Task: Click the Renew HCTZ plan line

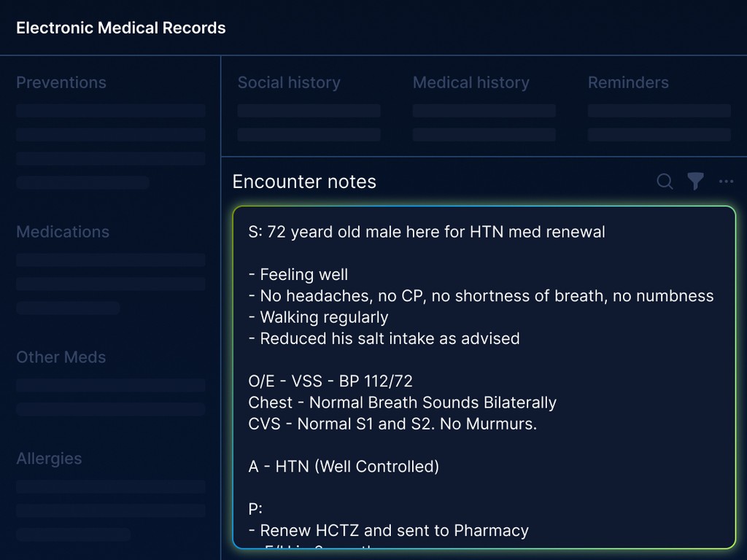Action: click(387, 530)
